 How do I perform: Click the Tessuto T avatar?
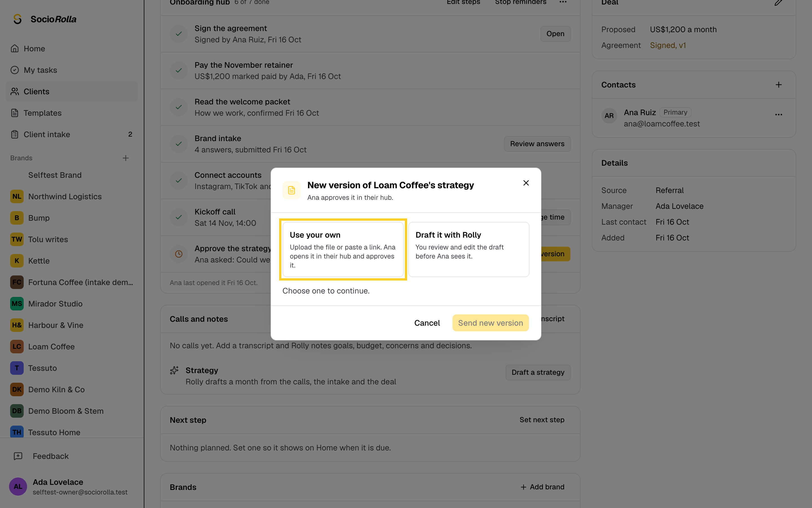[17, 368]
